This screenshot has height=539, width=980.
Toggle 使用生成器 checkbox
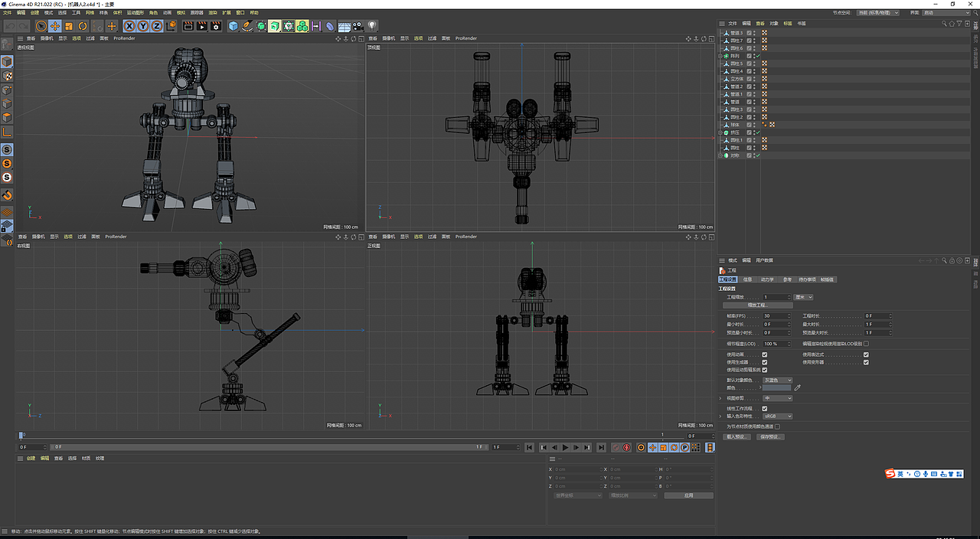[x=765, y=362]
